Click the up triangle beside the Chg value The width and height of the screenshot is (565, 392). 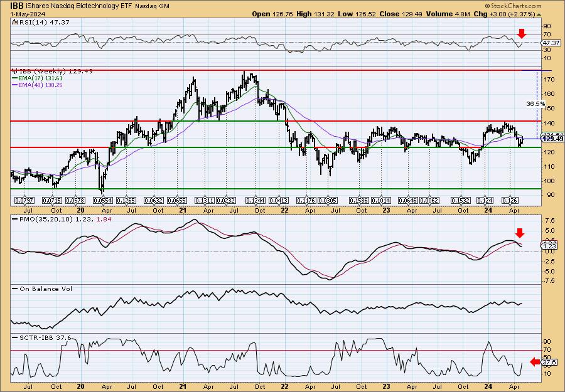(x=539, y=14)
